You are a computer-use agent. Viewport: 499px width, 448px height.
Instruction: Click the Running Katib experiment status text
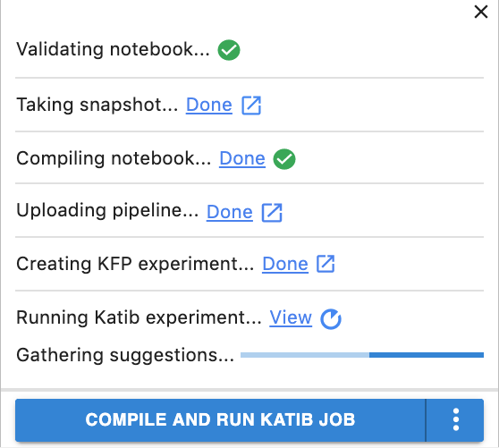point(139,317)
